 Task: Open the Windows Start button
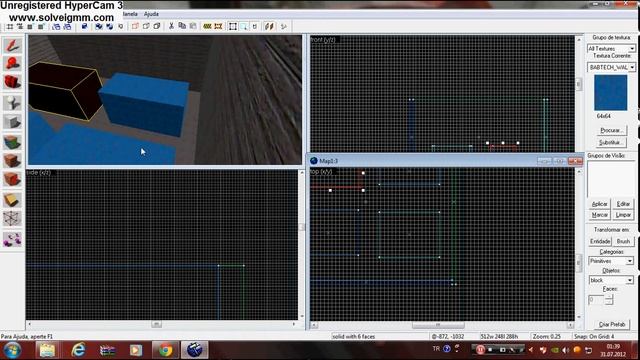[x=12, y=350]
